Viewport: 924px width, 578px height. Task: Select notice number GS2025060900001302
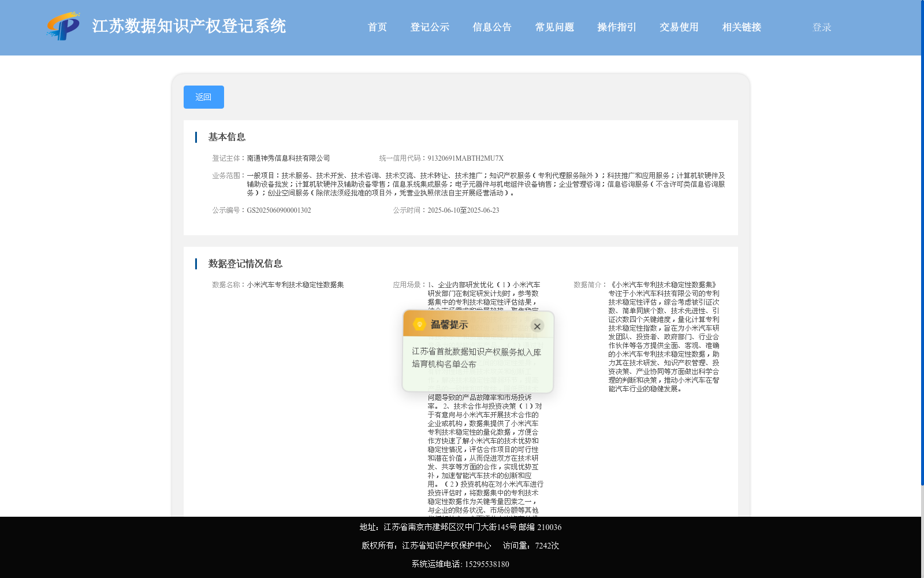coord(279,210)
